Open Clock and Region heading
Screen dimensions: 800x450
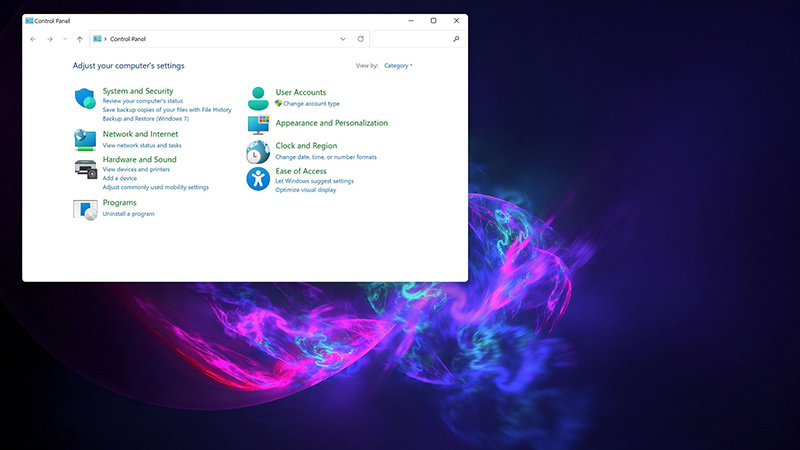(x=306, y=145)
